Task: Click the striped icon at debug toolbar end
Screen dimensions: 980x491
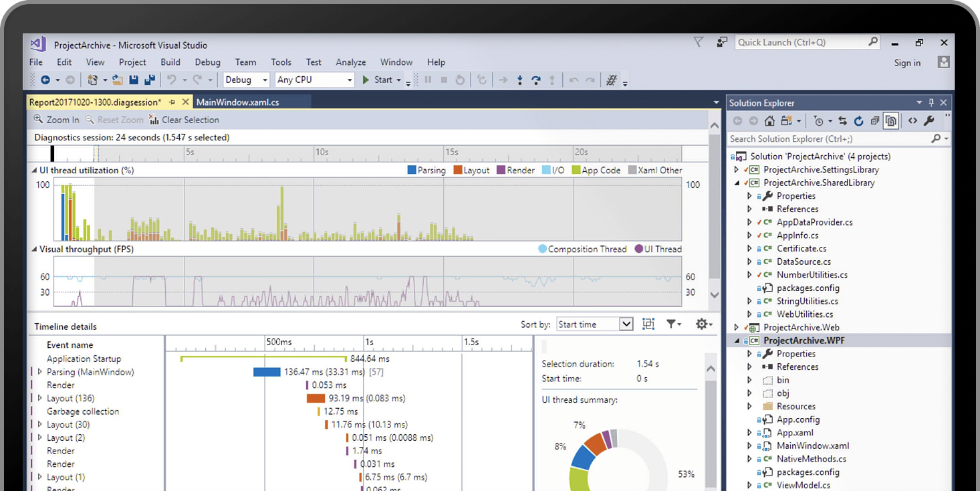Action: click(611, 80)
